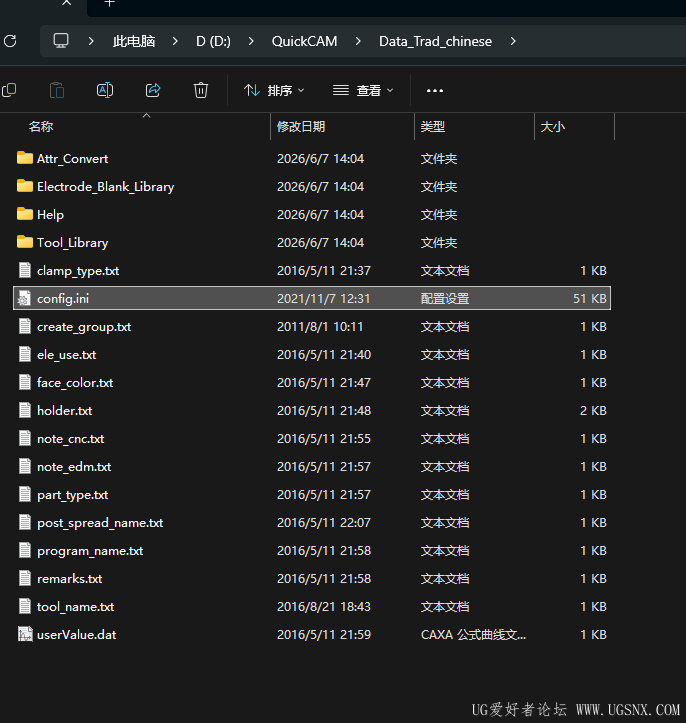Click the 2011/8/1 10:11 date cell

(x=320, y=327)
